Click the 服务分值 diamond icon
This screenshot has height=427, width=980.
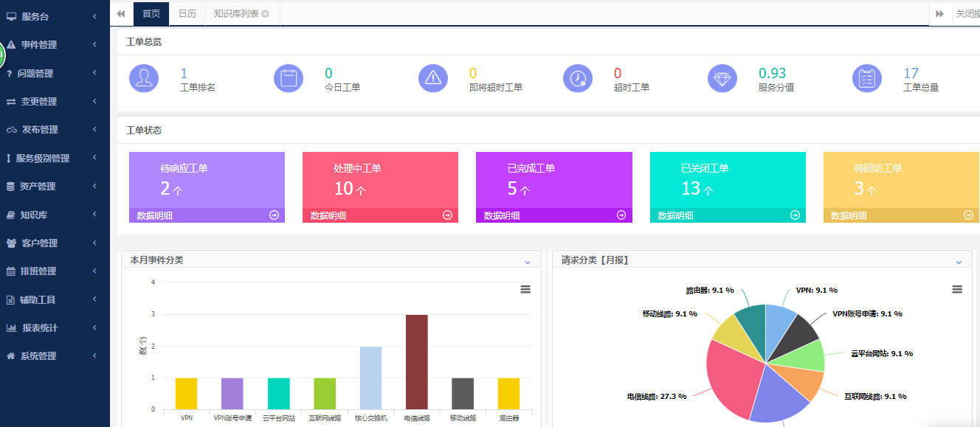[x=722, y=78]
